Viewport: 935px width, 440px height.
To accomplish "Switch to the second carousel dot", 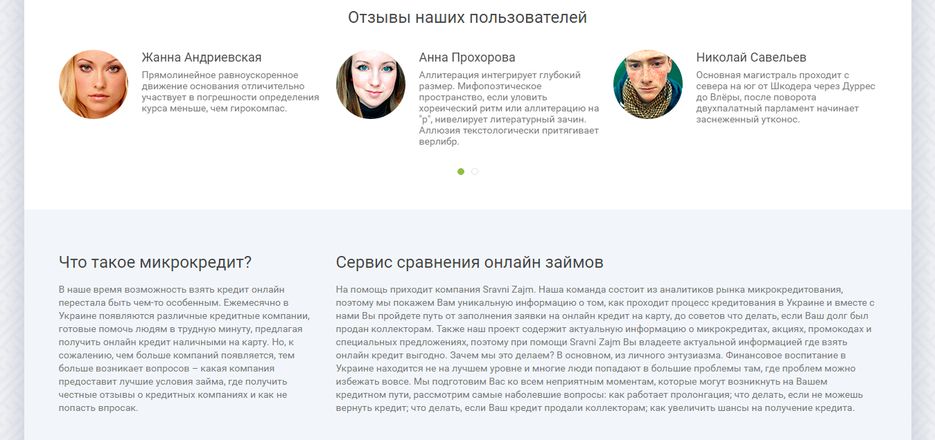I will click(475, 171).
